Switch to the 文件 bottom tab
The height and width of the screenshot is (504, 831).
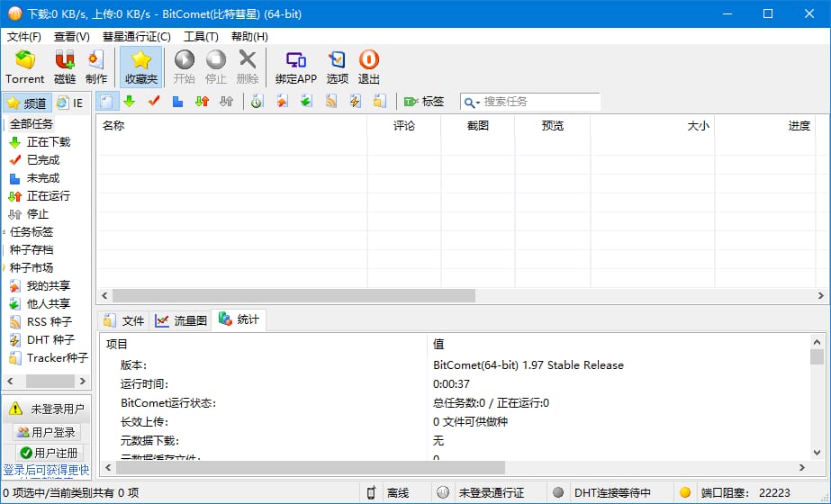pyautogui.click(x=123, y=320)
